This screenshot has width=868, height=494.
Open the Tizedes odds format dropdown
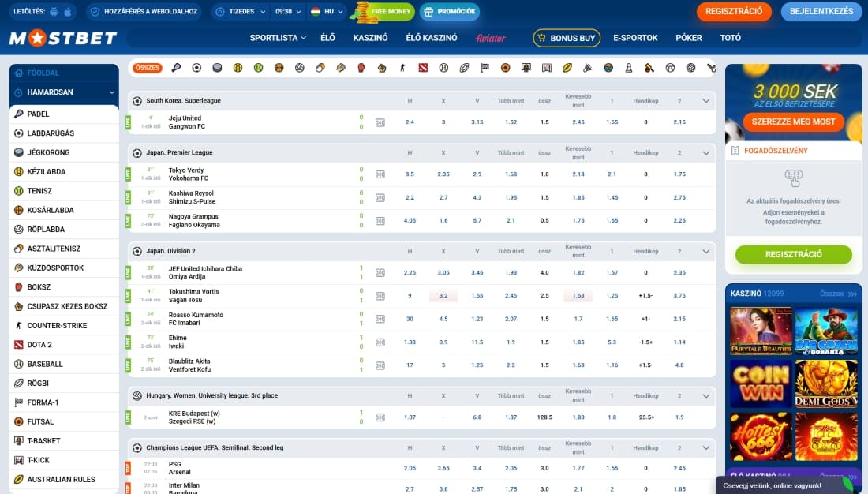241,11
